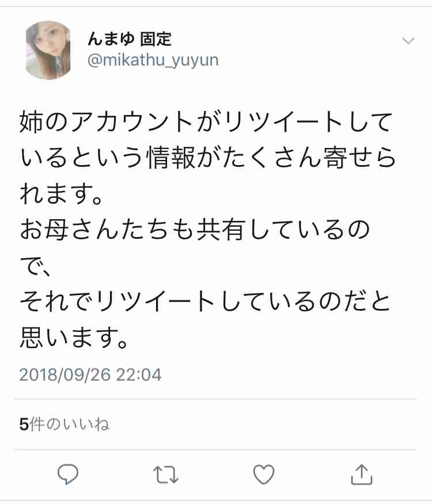Screen dimensions: 432x504
Task: Reply to the tweet via speech bubble icon
Action: (67, 474)
